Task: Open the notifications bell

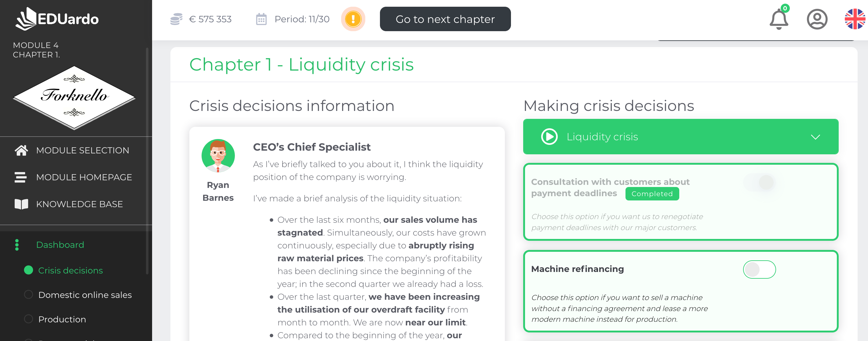Action: (779, 19)
